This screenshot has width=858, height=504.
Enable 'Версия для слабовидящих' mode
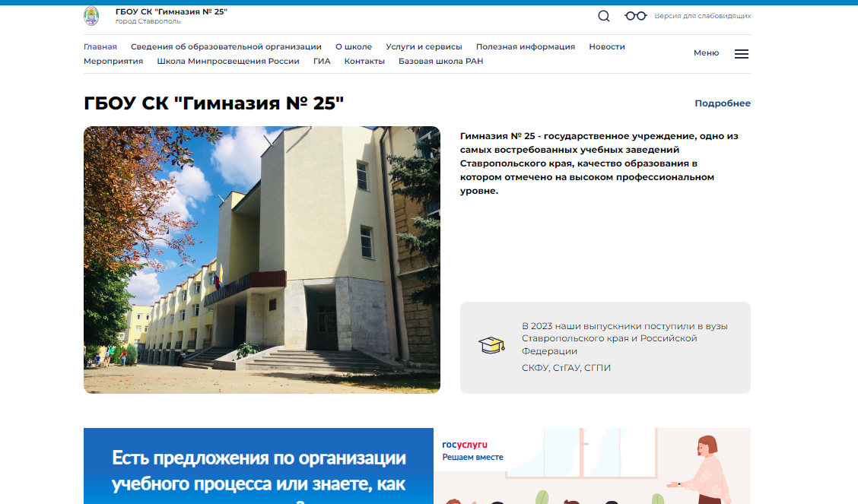coord(703,16)
